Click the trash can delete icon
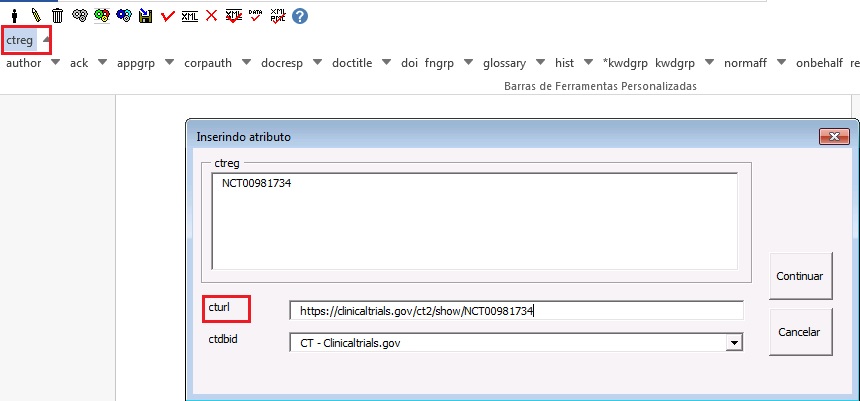Screen dimensions: 860x401 coord(57,16)
